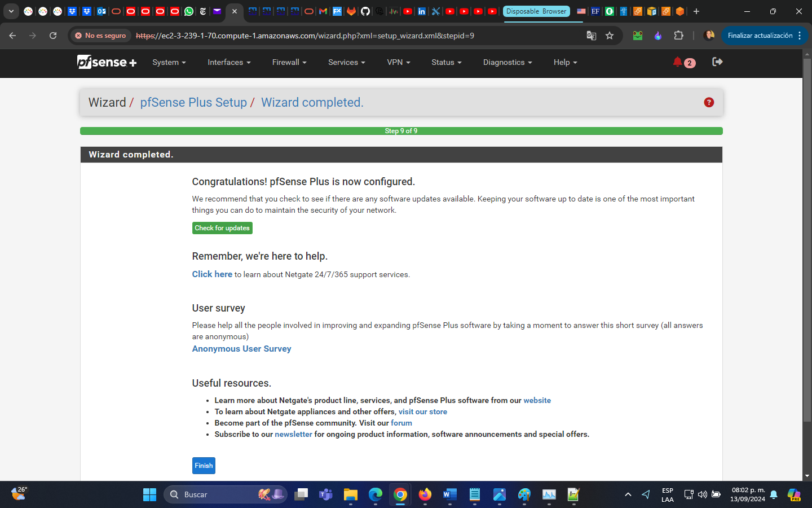The image size is (812, 508).
Task: Expand the Services menu
Action: click(x=347, y=62)
